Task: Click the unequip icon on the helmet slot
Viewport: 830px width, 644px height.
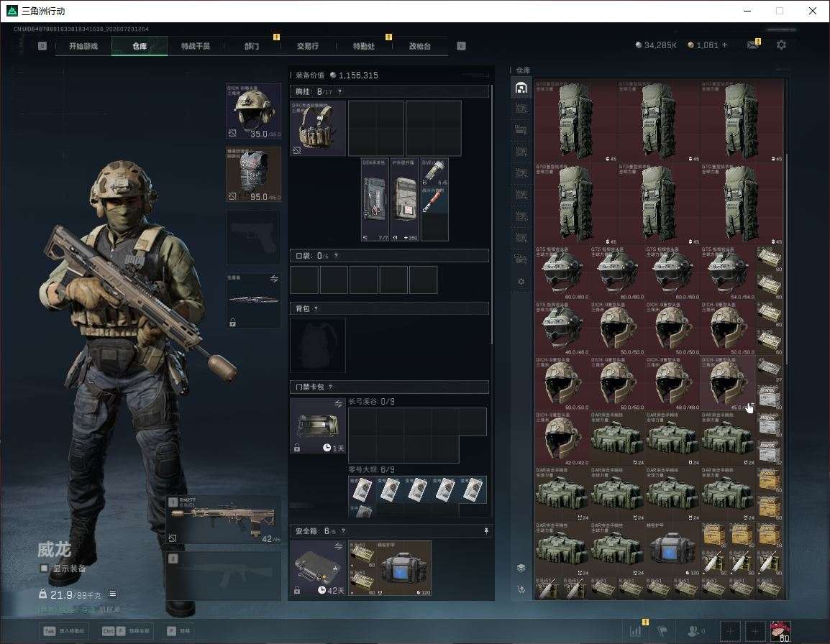Action: point(232,133)
